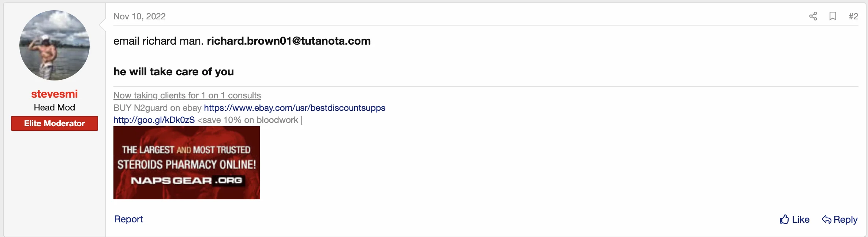Screen dimensions: 868x237
Task: Click the Elite Moderator badge
Action: point(55,123)
